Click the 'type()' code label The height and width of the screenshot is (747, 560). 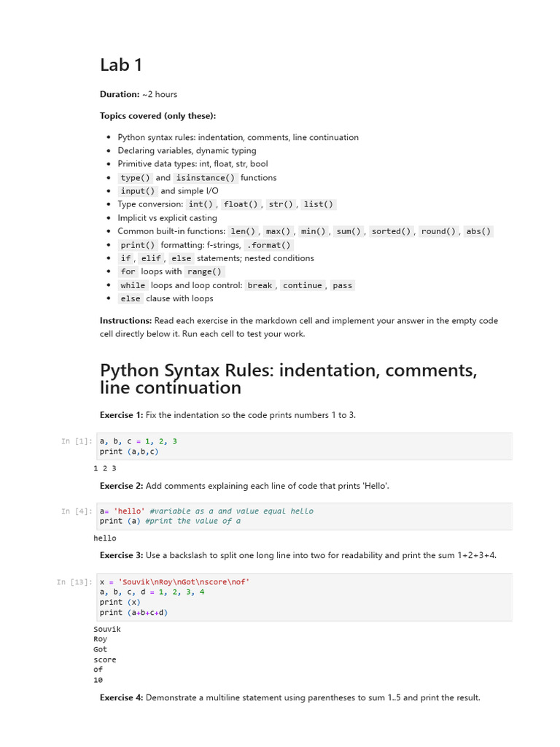(135, 178)
